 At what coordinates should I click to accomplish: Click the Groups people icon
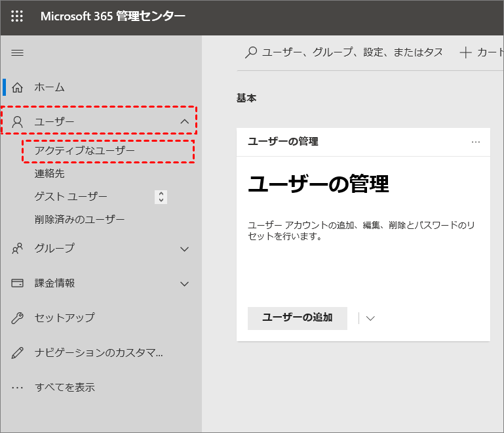[x=17, y=249]
